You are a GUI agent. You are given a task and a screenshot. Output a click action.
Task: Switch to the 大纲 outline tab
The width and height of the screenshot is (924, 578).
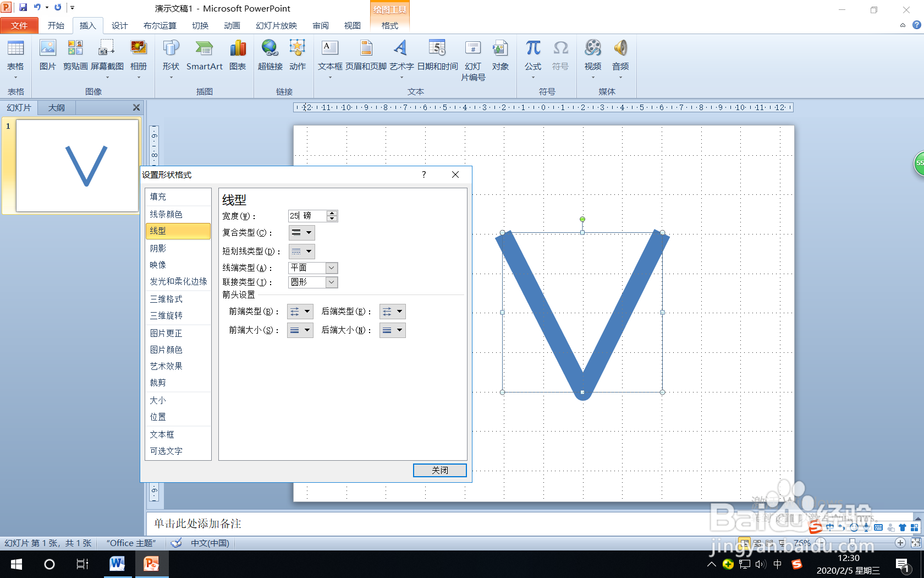click(x=56, y=107)
